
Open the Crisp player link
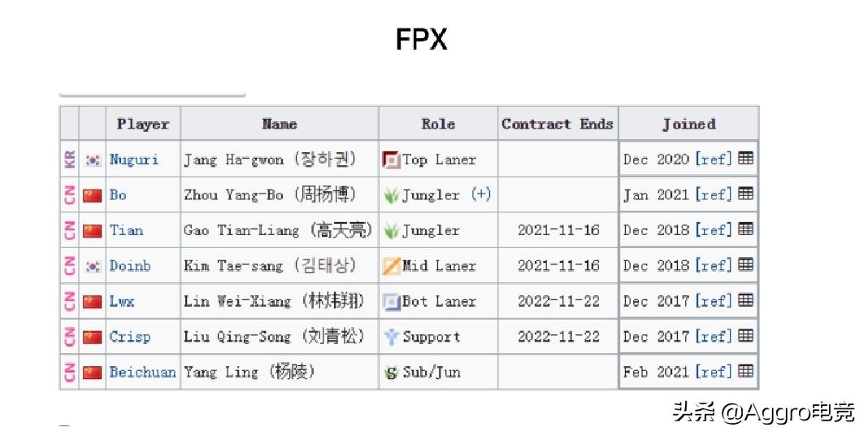pos(129,337)
